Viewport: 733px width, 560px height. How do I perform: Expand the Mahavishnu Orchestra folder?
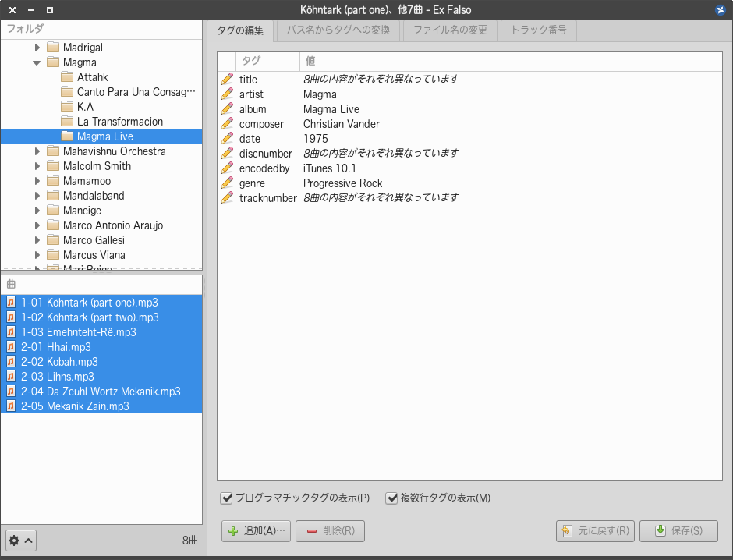click(x=37, y=151)
